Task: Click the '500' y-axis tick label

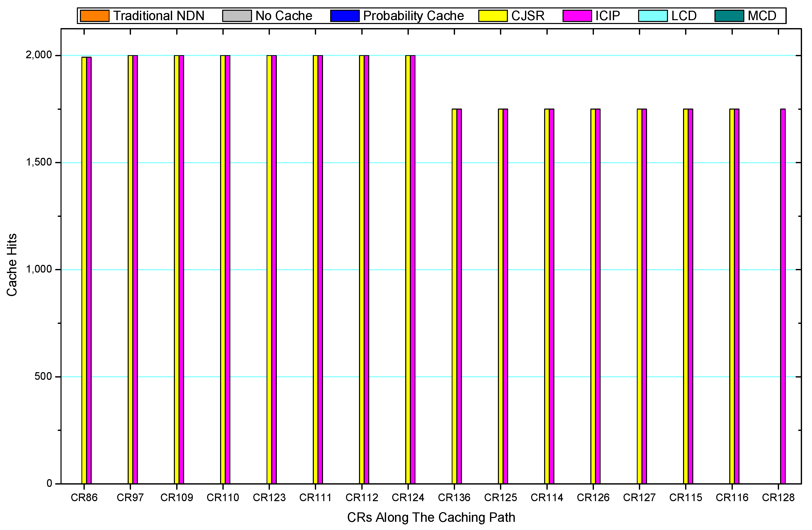Action: pos(43,376)
